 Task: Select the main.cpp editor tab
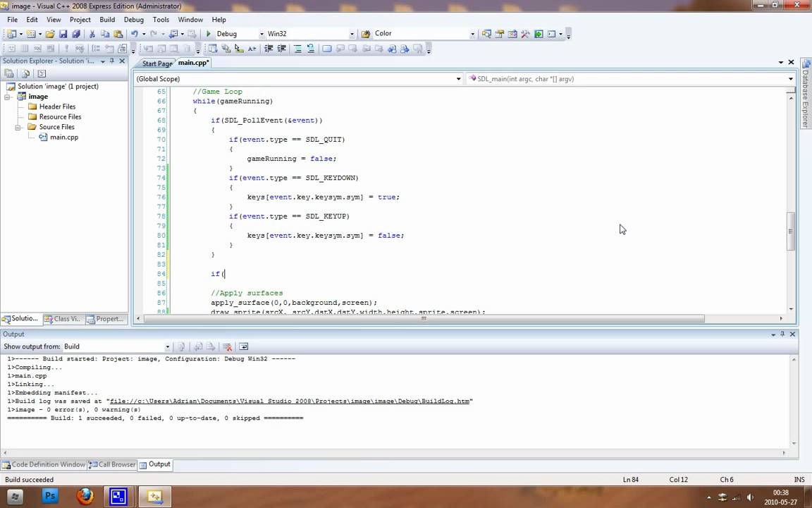(x=193, y=63)
